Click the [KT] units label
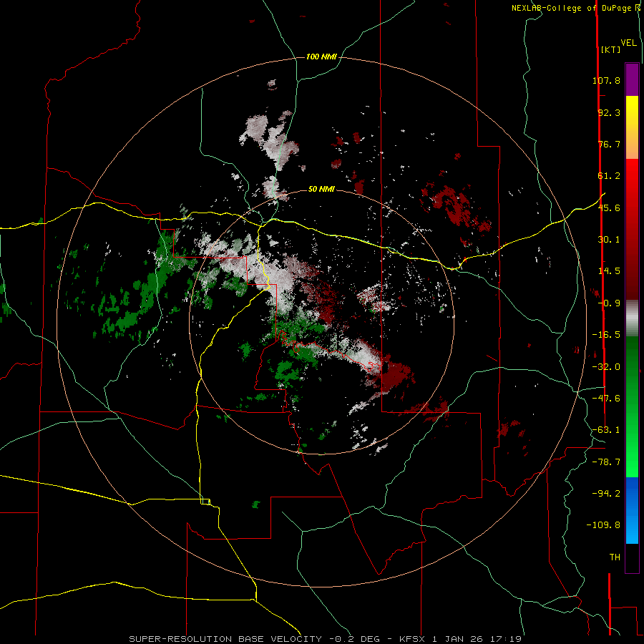This screenshot has height=644, width=644. [610, 49]
